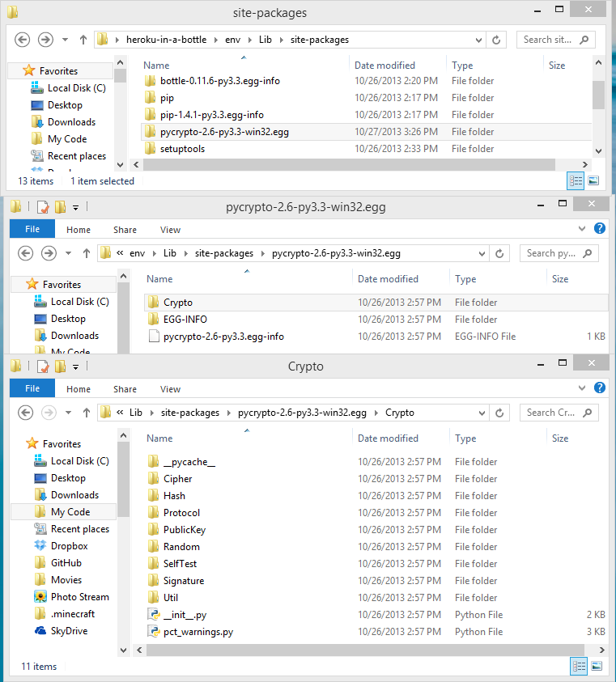Open the bottle-0.11.6-py3.3.egg-info folder
616x682 pixels.
[366, 81]
